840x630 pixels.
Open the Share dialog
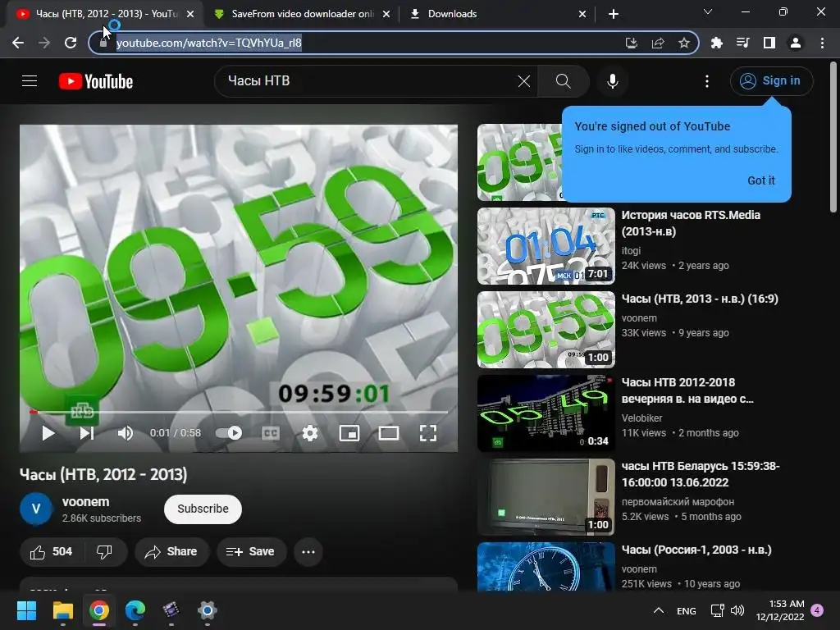(x=171, y=552)
